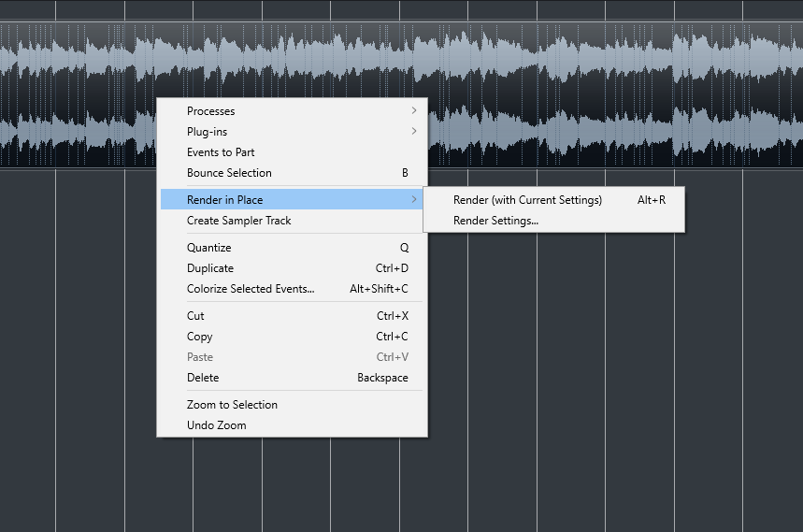This screenshot has width=803, height=532.
Task: Select Undo Zoom option
Action: tap(217, 425)
